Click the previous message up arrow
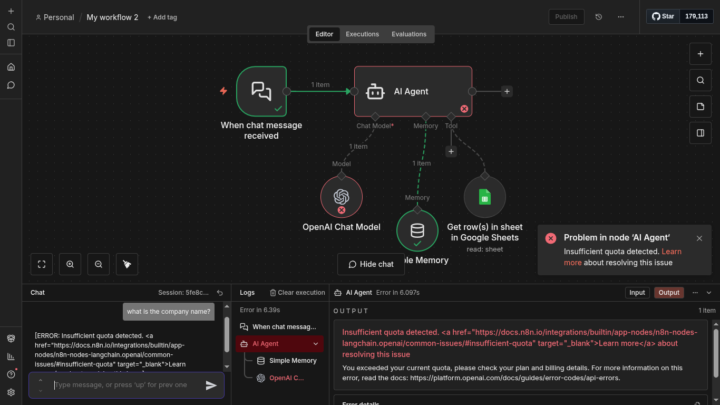This screenshot has width=720, height=405. [x=40, y=380]
